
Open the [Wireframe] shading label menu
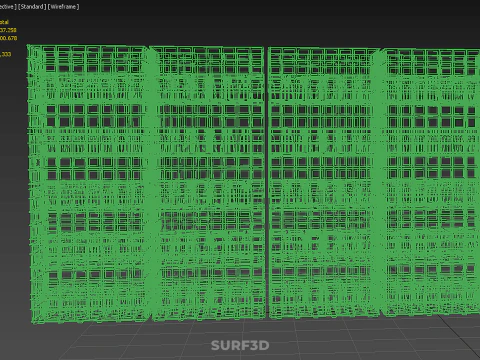point(63,7)
